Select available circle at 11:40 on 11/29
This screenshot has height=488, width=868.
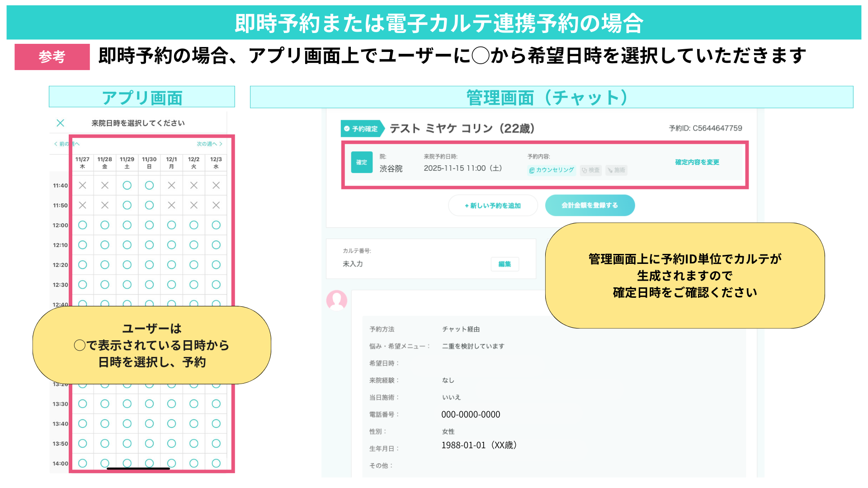pyautogui.click(x=127, y=185)
